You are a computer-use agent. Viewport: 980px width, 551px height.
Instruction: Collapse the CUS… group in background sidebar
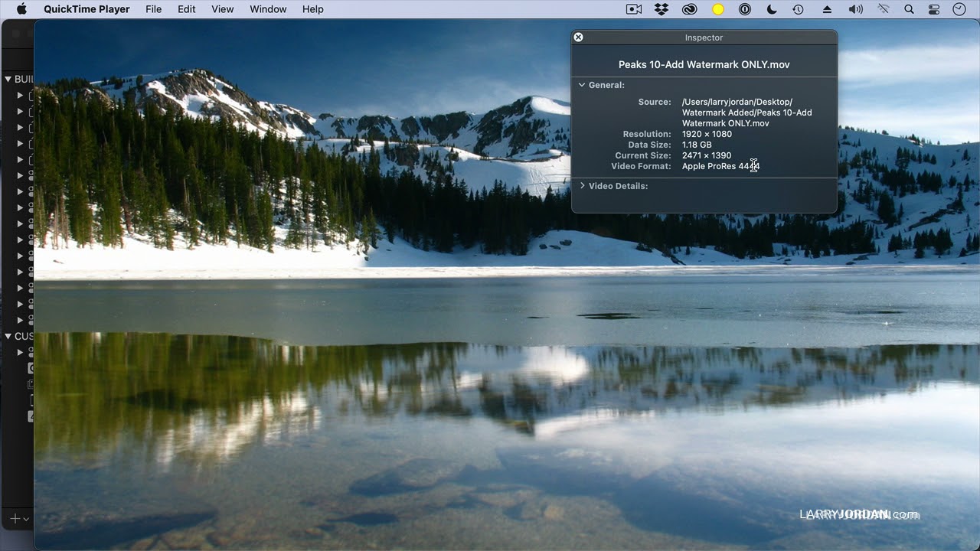pyautogui.click(x=8, y=336)
